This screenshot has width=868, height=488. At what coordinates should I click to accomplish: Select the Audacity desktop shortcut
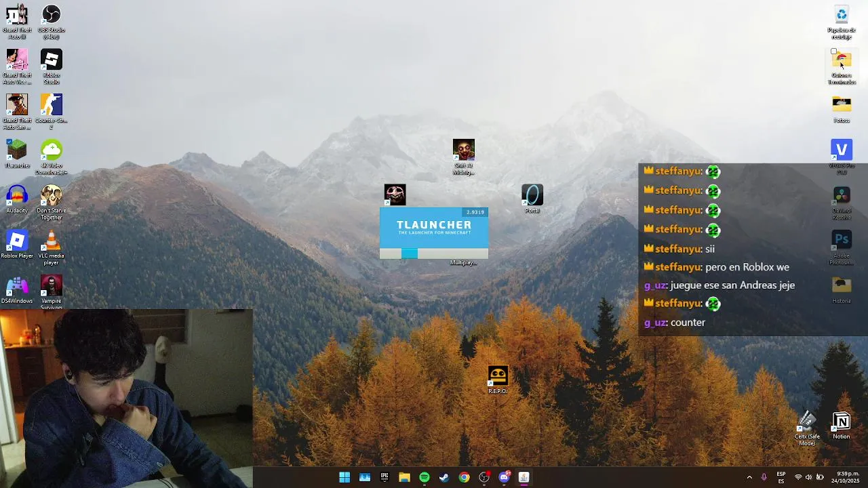(x=17, y=199)
